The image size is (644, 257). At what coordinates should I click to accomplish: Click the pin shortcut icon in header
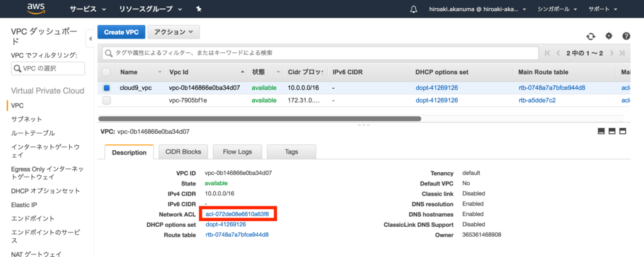pyautogui.click(x=199, y=9)
